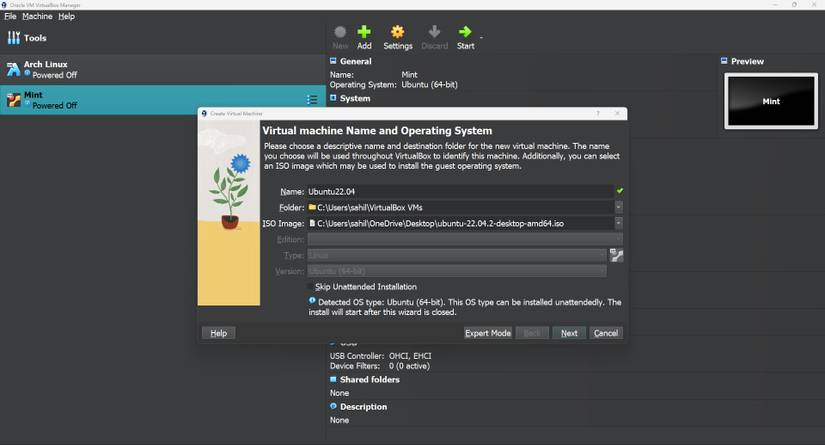Open the Version dropdown showing Ubuntu
The image size is (825, 445).
457,271
